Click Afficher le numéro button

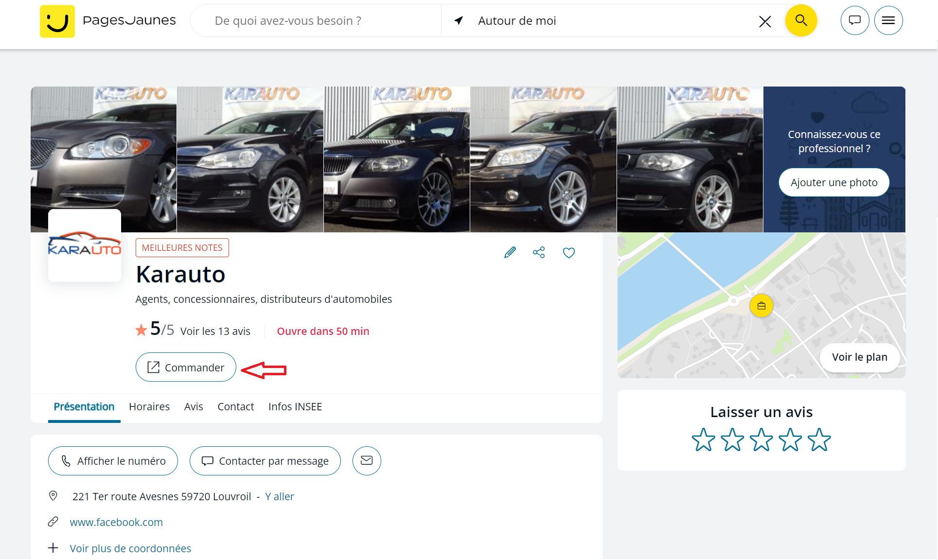point(113,461)
